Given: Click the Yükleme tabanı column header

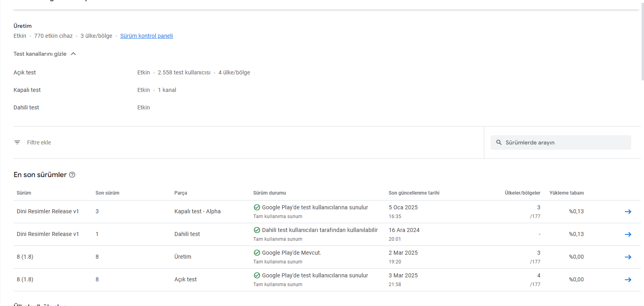Looking at the screenshot, I should click(567, 193).
